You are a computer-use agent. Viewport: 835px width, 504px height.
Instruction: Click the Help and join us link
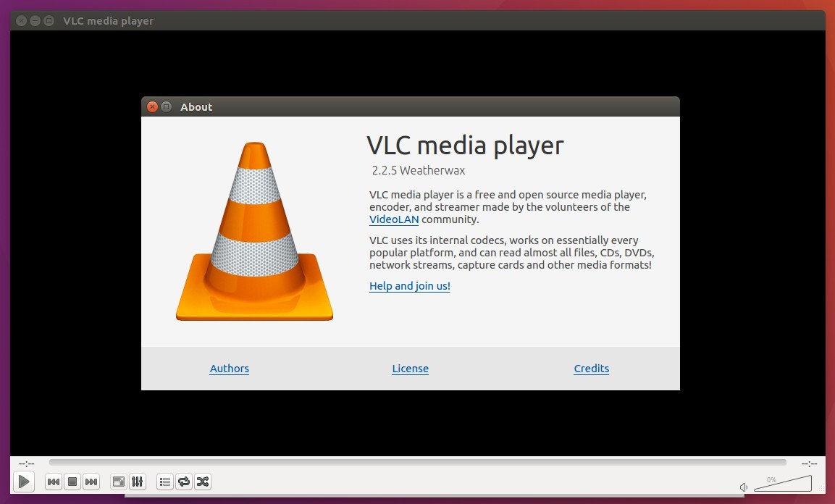pyautogui.click(x=409, y=286)
